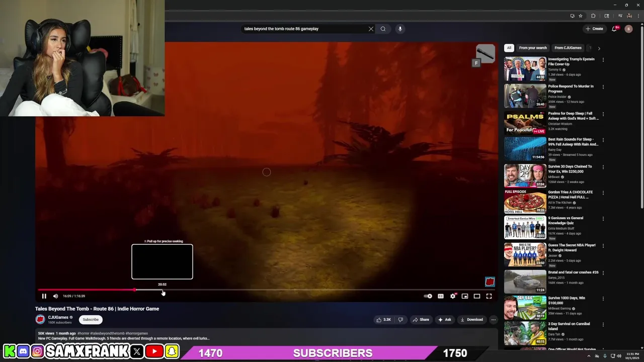Switch to theater mode icon
Screen dimensions: 644x362
coord(477,296)
